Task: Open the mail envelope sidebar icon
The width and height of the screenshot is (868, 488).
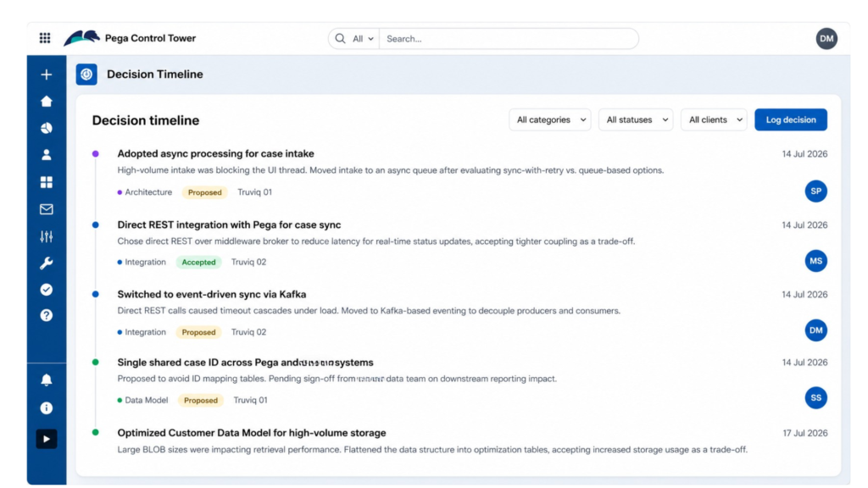Action: pyautogui.click(x=47, y=209)
